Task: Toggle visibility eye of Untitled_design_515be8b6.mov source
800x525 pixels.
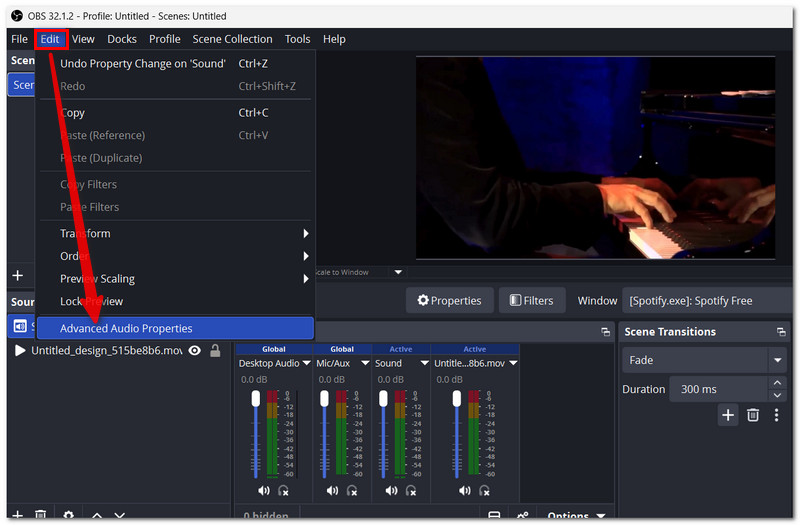Action: (194, 351)
